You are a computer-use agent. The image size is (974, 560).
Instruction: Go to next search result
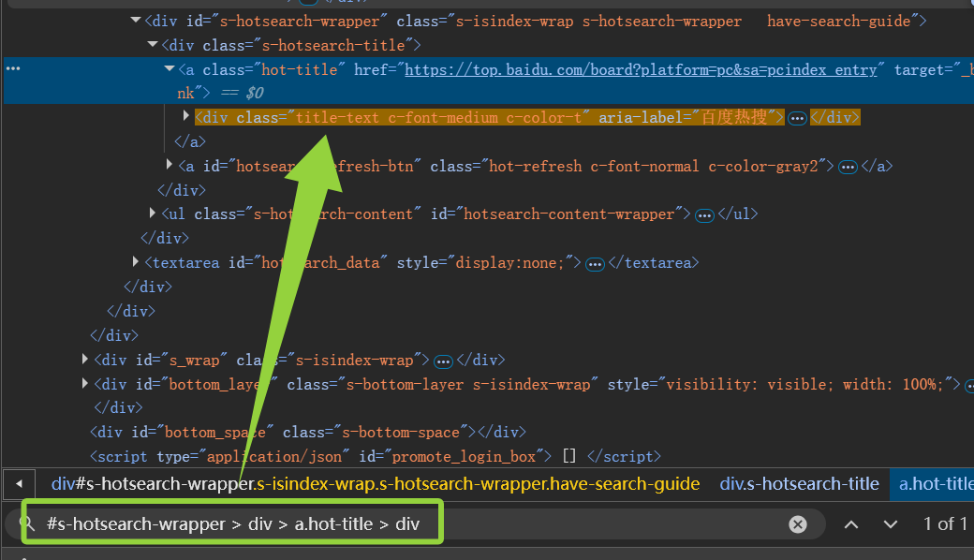[x=890, y=524]
